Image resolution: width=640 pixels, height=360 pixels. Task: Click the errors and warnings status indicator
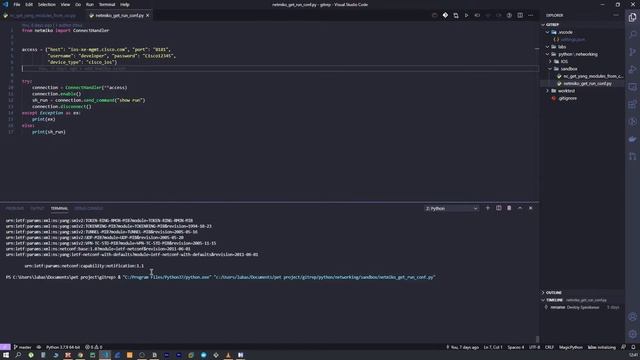click(x=93, y=347)
